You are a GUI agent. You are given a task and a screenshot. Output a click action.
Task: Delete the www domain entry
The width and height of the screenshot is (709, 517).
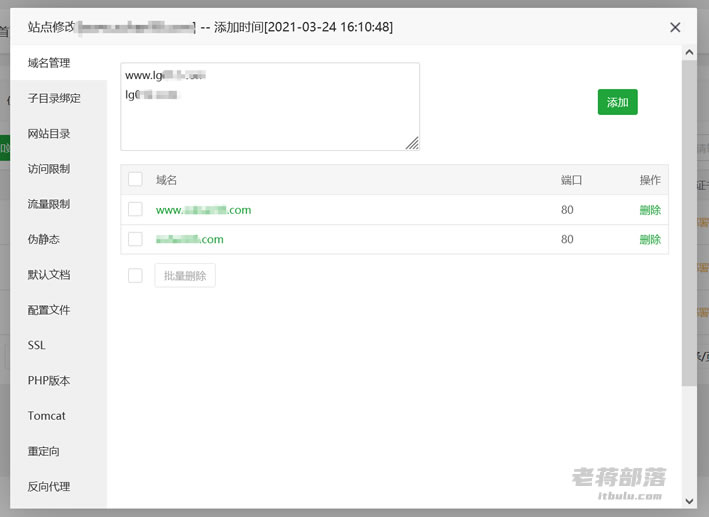650,210
